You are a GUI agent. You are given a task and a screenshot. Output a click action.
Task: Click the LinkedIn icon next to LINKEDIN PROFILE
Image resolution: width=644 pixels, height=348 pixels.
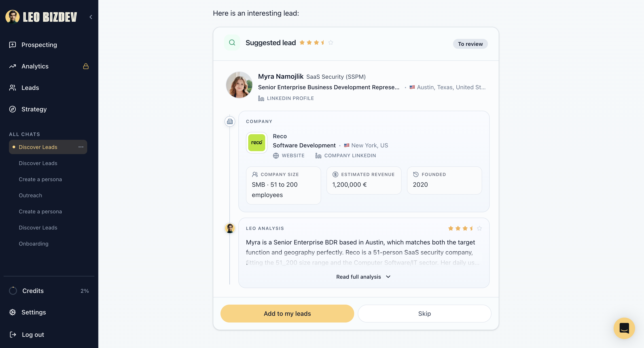coord(261,98)
